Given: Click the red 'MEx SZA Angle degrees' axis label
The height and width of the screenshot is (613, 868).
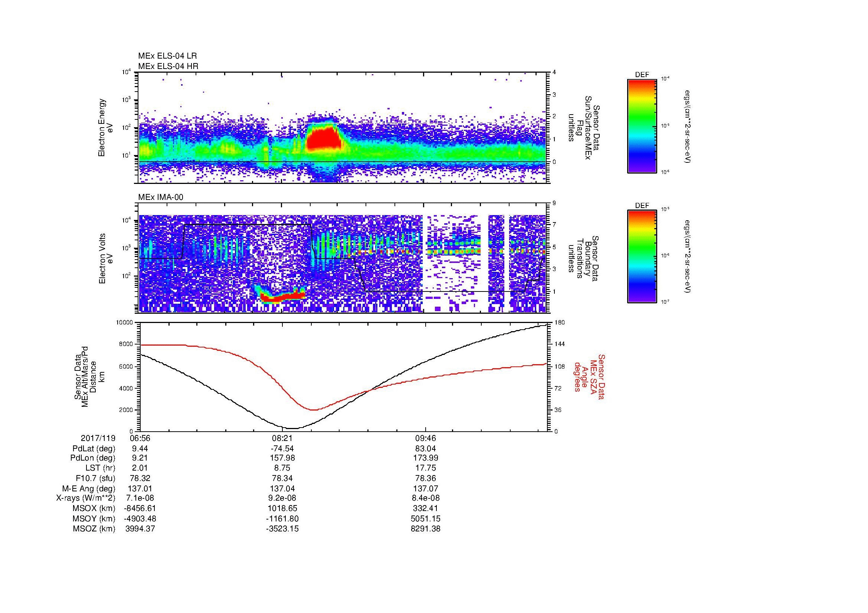Looking at the screenshot, I should click(x=589, y=376).
